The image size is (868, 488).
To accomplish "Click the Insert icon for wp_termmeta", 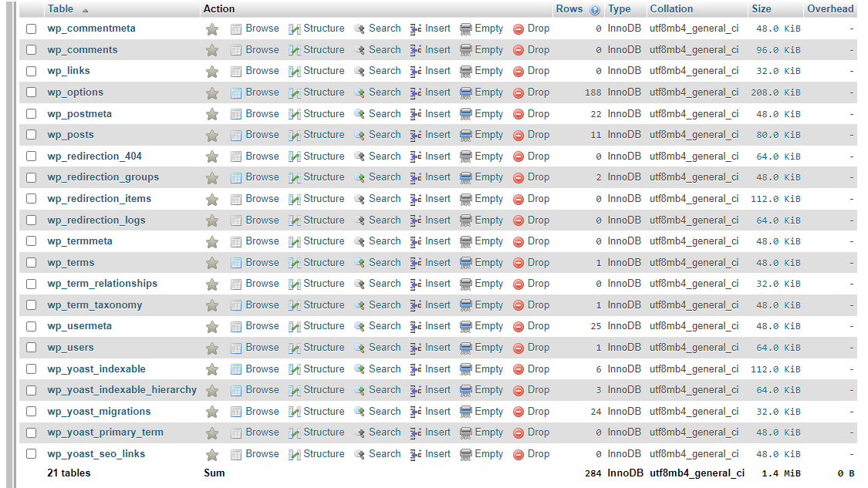I will [x=416, y=242].
